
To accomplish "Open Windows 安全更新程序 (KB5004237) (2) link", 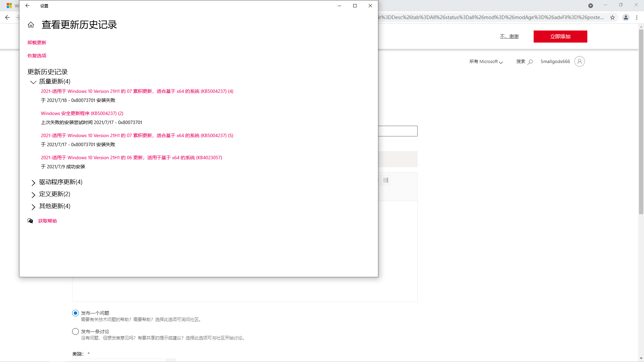I will click(82, 113).
